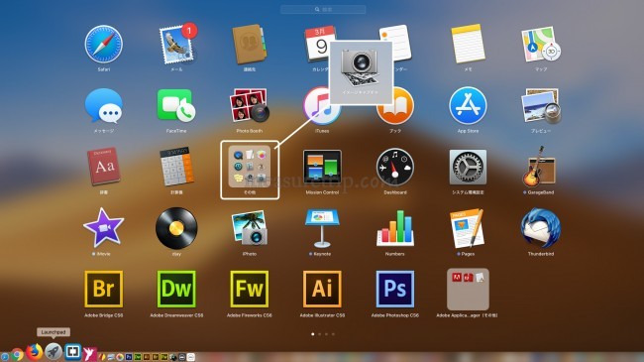
Task: Open iMovie
Action: tap(103, 227)
